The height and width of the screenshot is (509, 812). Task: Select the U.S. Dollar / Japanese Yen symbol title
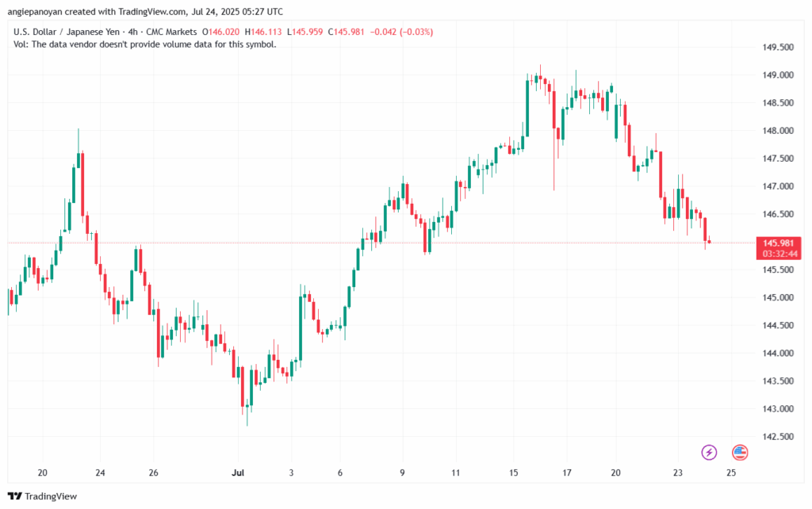click(67, 32)
